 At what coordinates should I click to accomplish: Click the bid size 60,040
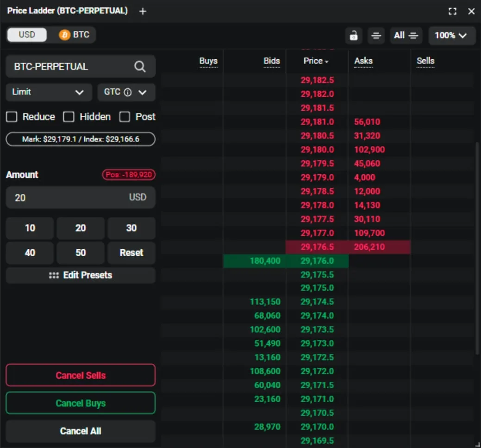click(268, 385)
